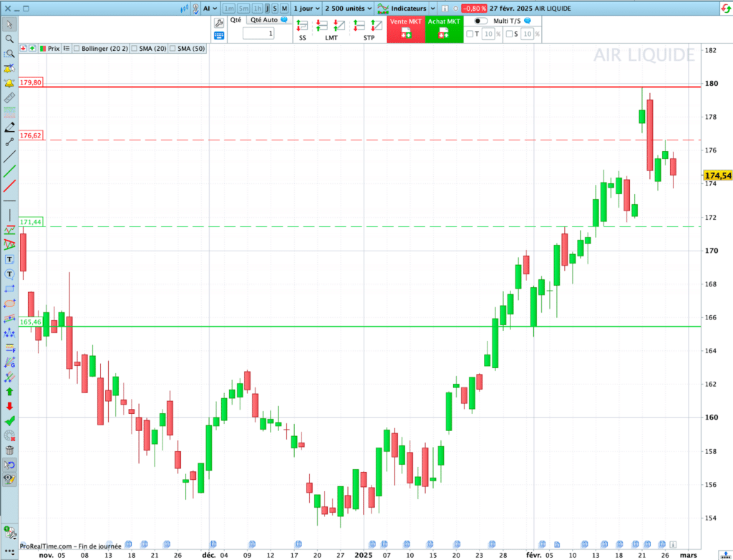This screenshot has width=733, height=560.
Task: Select the pencil drawing tool
Action: coord(9,127)
